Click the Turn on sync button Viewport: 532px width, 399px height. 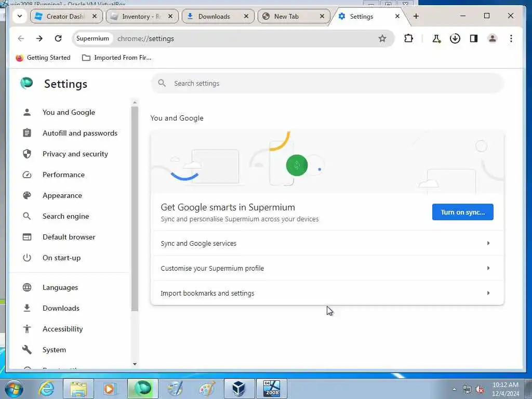[x=462, y=212]
